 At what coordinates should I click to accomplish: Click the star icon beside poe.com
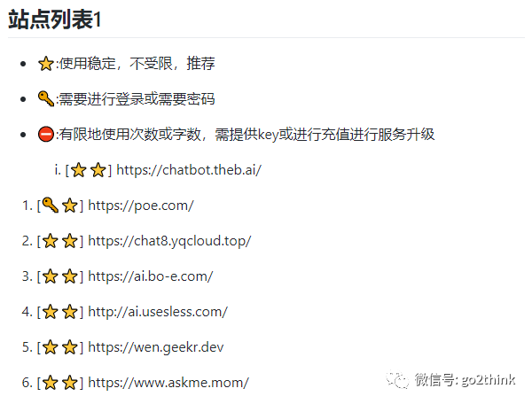tap(70, 206)
